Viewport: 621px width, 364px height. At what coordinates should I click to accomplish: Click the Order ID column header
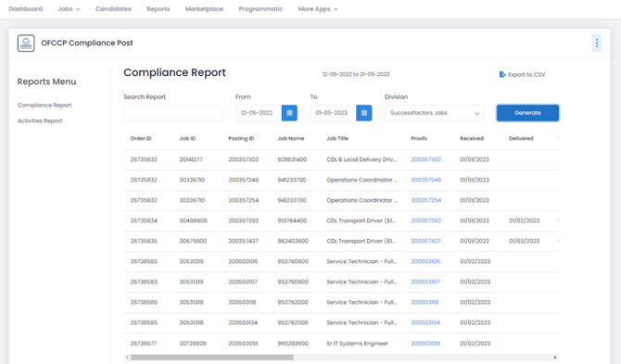[x=141, y=138]
